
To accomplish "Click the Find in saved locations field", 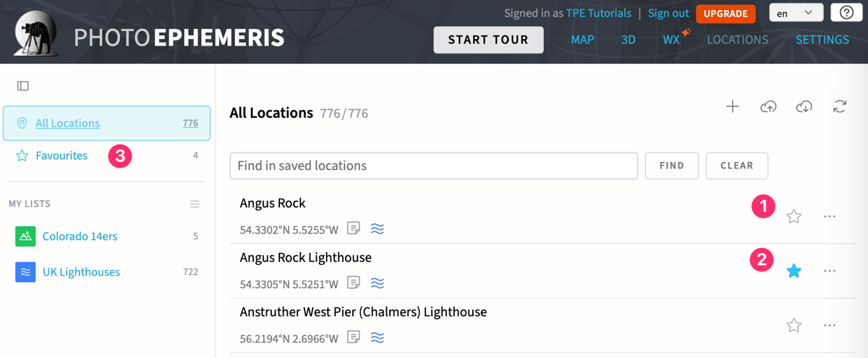I will click(x=433, y=166).
